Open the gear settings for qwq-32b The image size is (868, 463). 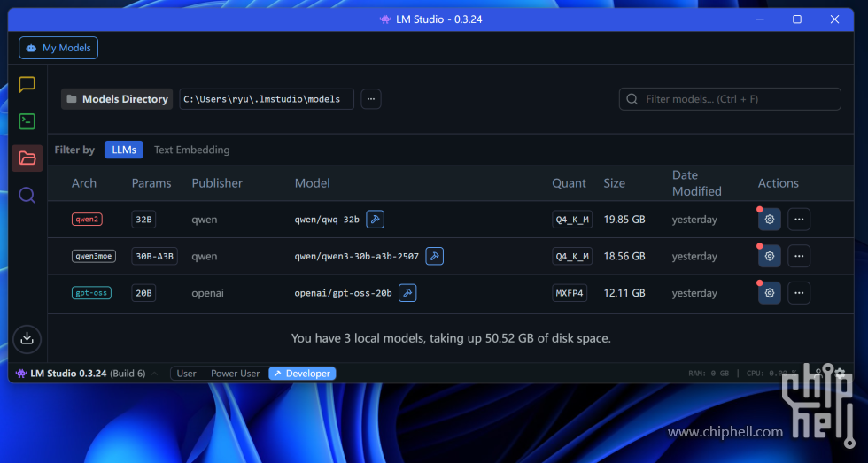pyautogui.click(x=770, y=220)
